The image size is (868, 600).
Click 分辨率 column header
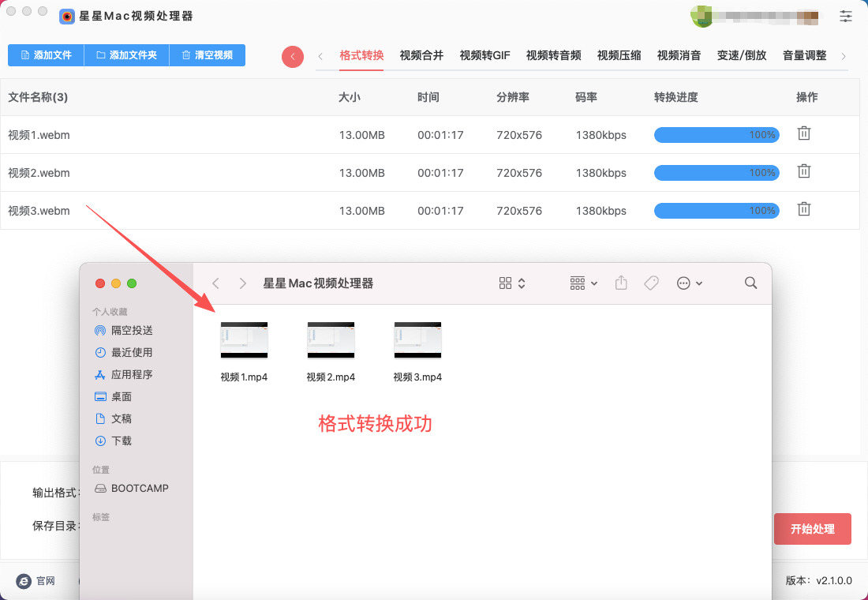pyautogui.click(x=513, y=98)
